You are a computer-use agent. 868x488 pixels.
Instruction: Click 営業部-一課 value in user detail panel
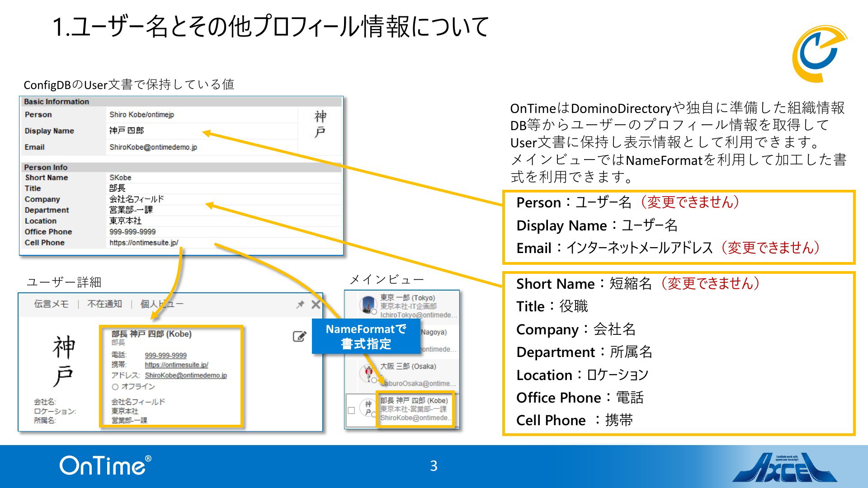pyautogui.click(x=129, y=420)
